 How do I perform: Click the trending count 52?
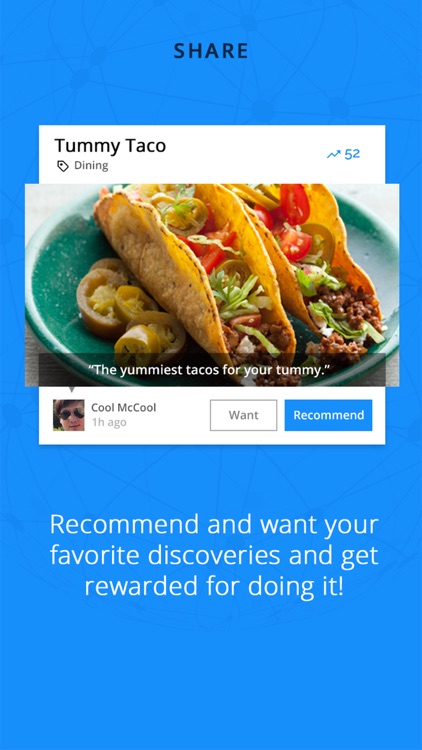(x=352, y=154)
